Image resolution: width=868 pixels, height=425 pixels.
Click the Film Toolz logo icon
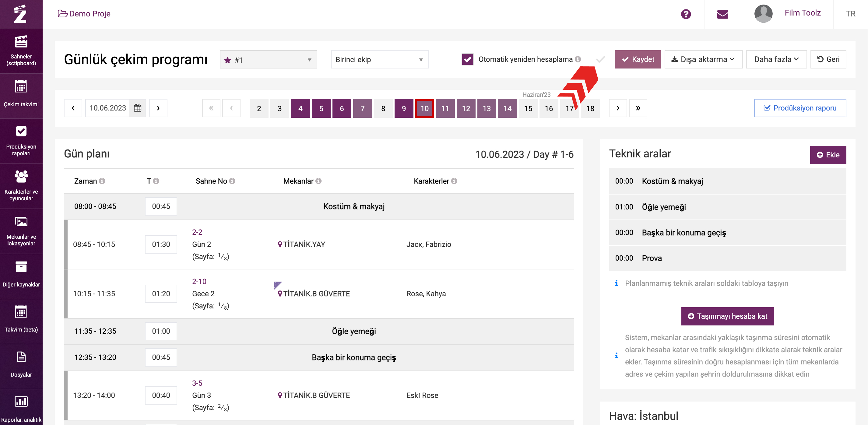[x=21, y=14]
